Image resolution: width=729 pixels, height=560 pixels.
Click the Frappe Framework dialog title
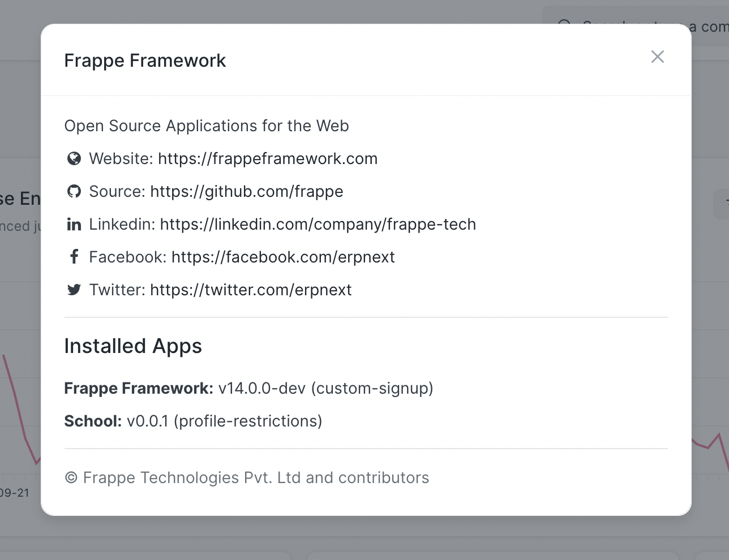145,60
